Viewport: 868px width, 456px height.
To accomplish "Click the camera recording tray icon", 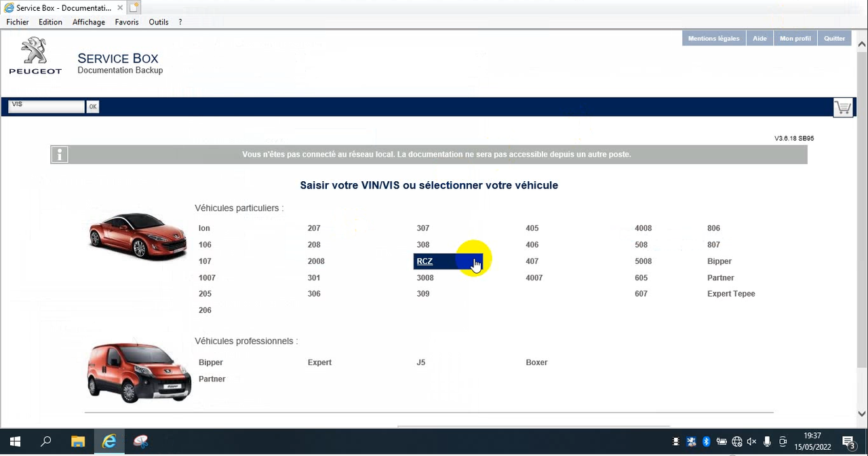I will pyautogui.click(x=783, y=442).
